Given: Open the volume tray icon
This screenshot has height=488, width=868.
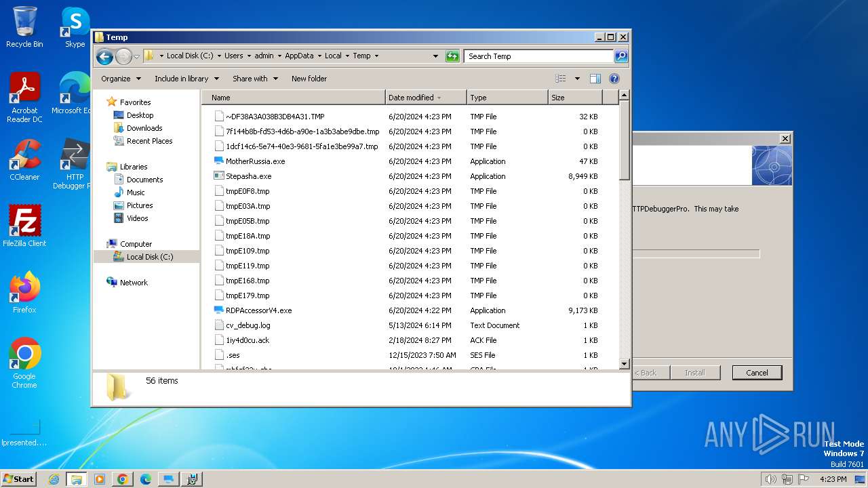Looking at the screenshot, I should pyautogui.click(x=770, y=479).
